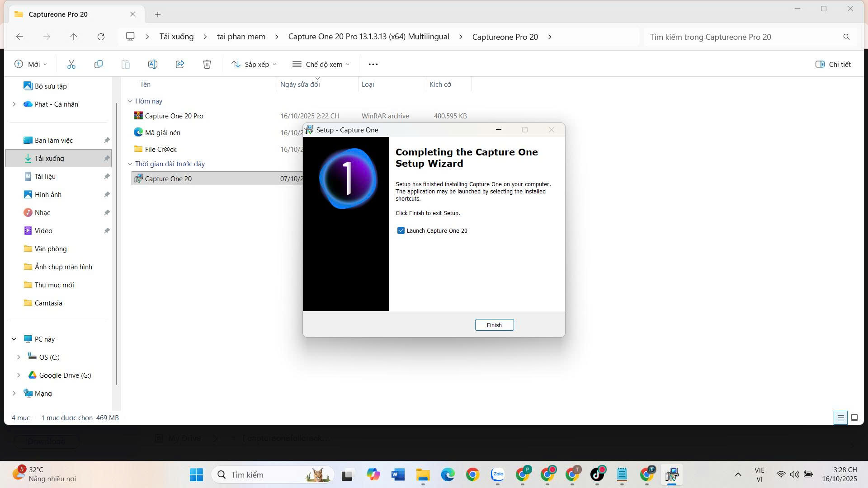Go up one folder with the Up arrow
This screenshot has width=868, height=488.
pos(74,37)
